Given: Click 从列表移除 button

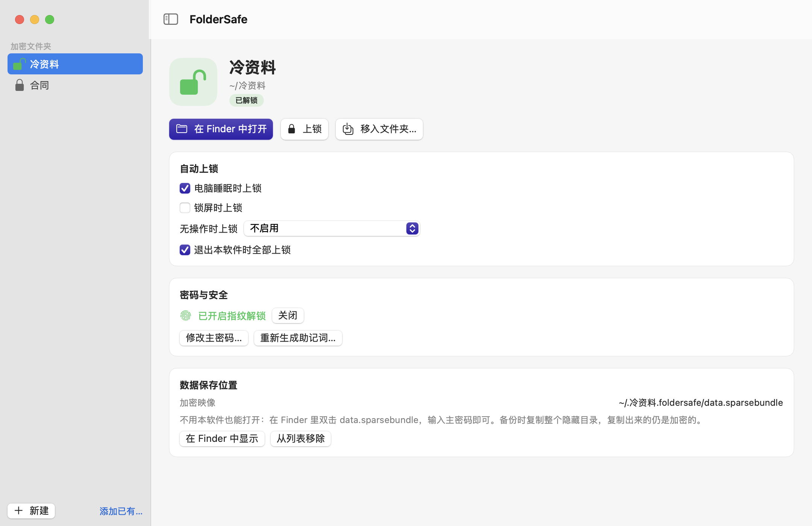Looking at the screenshot, I should tap(301, 439).
